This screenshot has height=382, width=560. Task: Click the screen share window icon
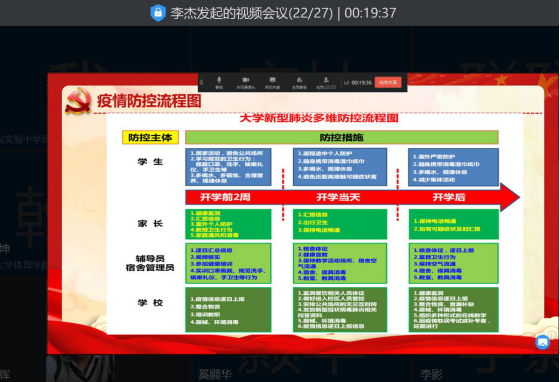[x=272, y=82]
